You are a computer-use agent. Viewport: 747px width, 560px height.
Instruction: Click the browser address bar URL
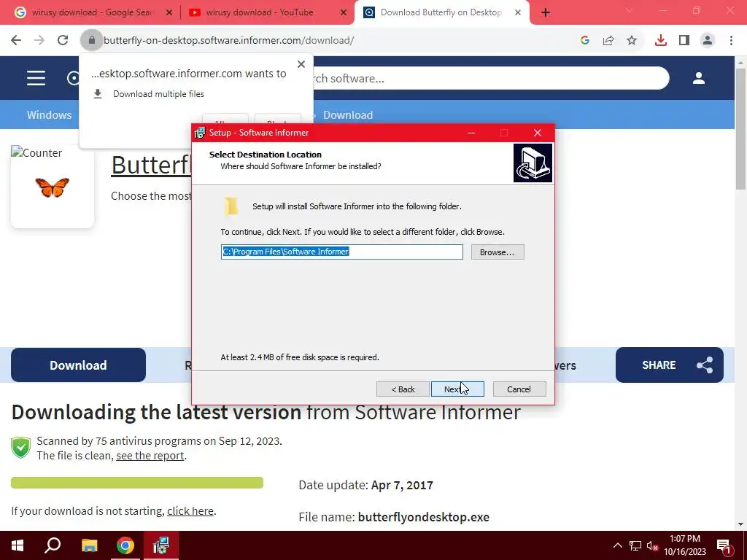click(x=228, y=41)
